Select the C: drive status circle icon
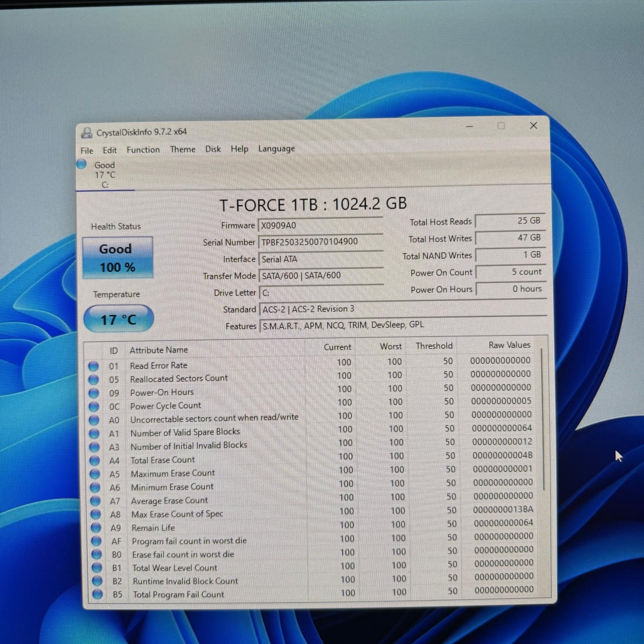The image size is (644, 644). [x=82, y=164]
